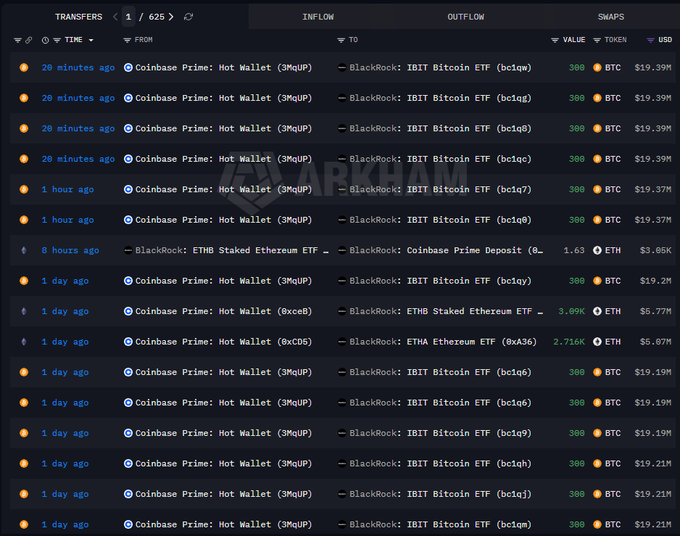Click Ethereum chain icon in 8 hours row
The width and height of the screenshot is (680, 536).
click(24, 250)
